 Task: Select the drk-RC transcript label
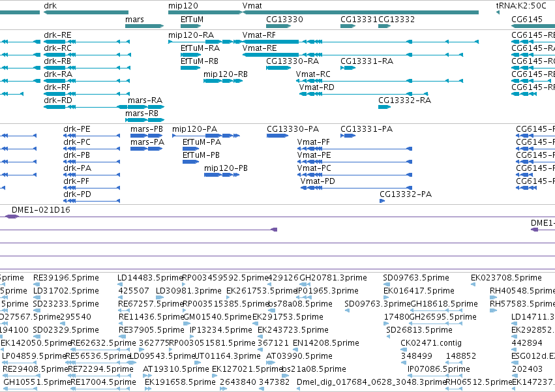tap(57, 48)
